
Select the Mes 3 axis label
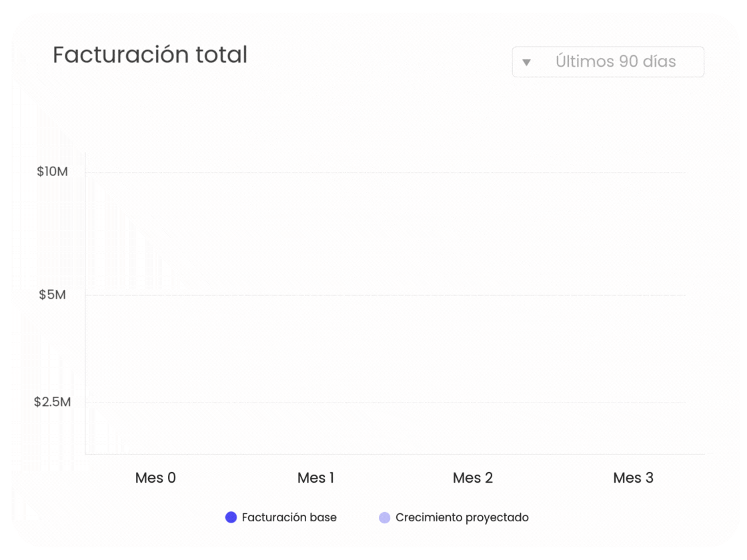(633, 478)
